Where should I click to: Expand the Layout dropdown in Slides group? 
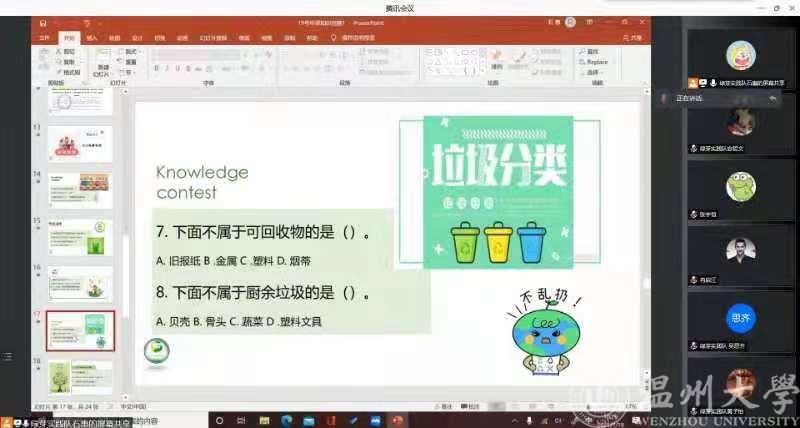pyautogui.click(x=131, y=51)
